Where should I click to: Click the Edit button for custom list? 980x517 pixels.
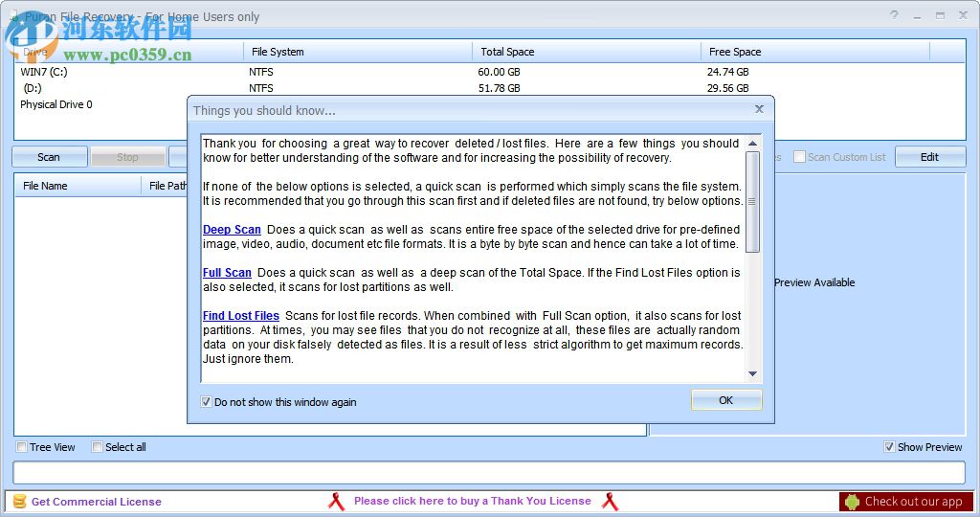(x=930, y=157)
